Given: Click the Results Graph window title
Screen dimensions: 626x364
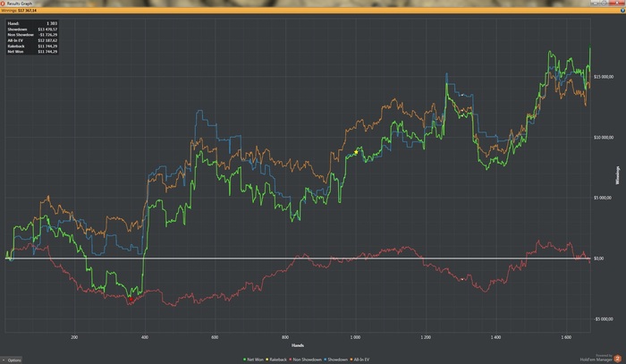Looking at the screenshot, I should 19,4.
